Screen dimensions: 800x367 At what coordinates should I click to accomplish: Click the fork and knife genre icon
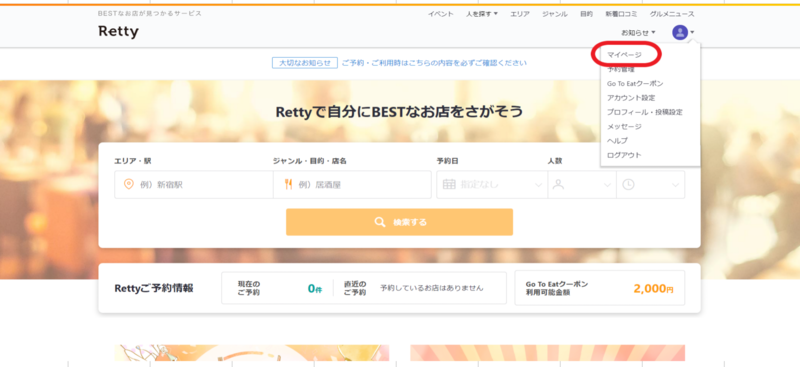pos(288,184)
